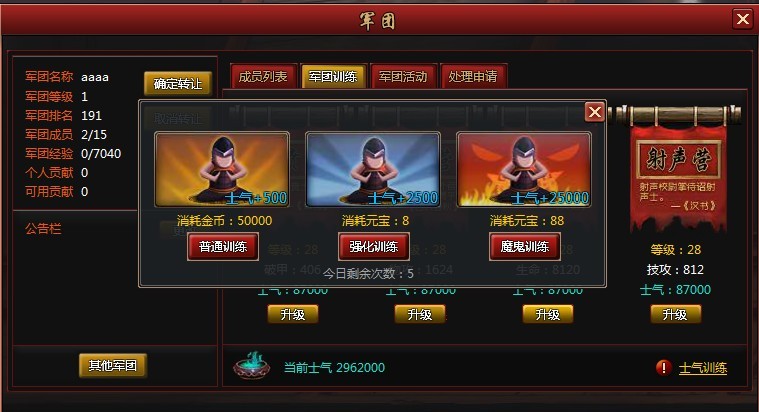Open 其他军团 other legions list
759x412 pixels.
112,365
